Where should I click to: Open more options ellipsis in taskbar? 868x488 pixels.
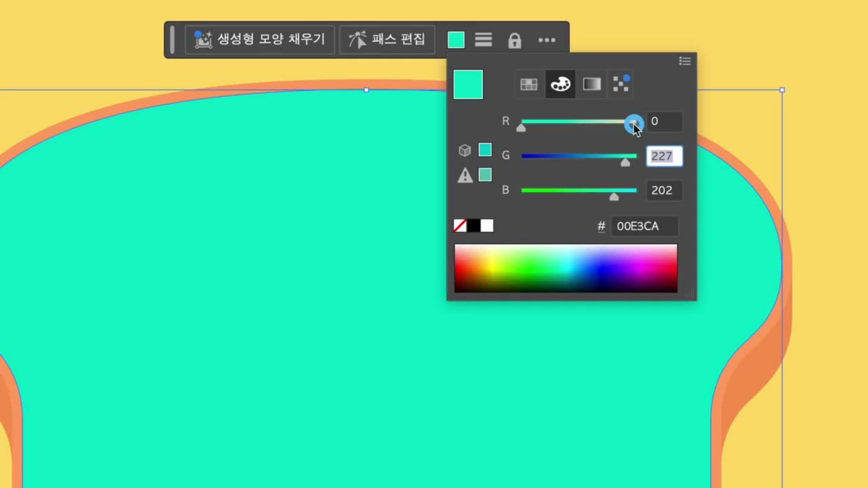pos(547,40)
